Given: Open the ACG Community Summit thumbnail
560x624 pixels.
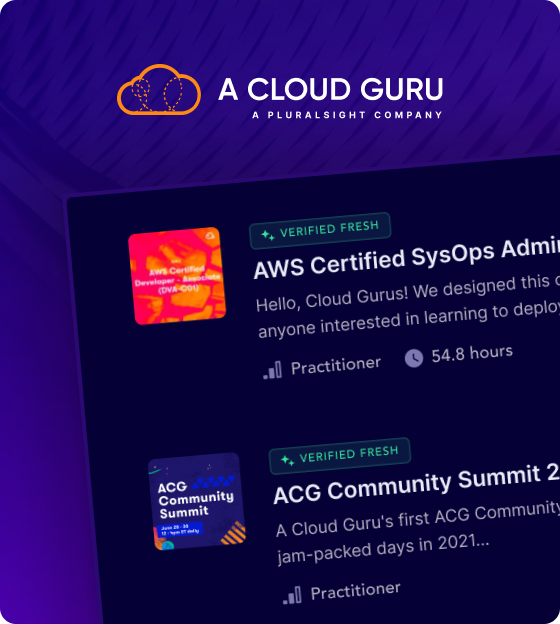Looking at the screenshot, I should point(197,501).
